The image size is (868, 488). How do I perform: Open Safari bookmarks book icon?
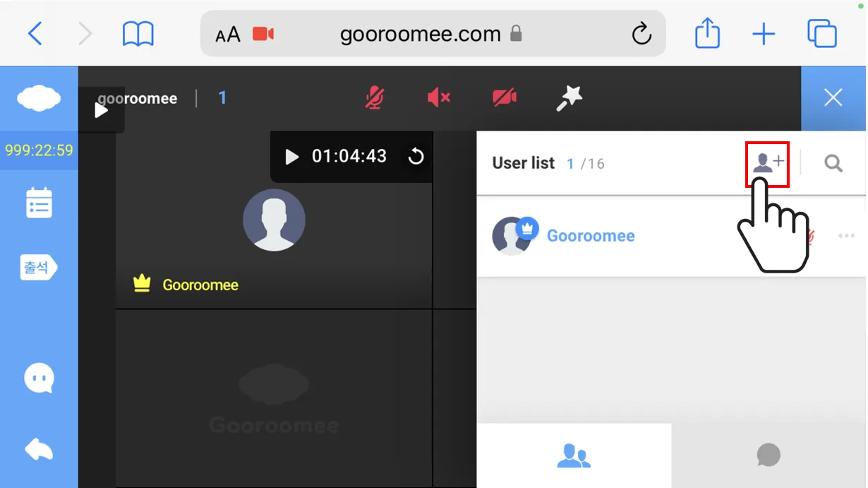(138, 33)
